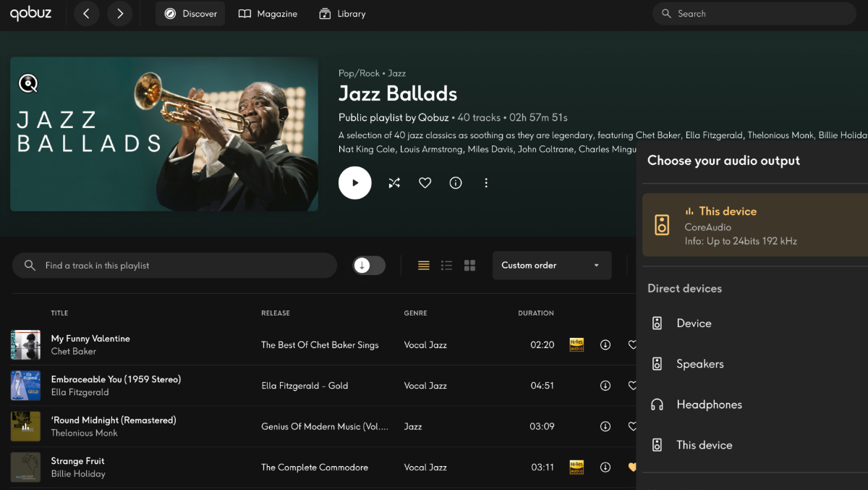Open the Discover tab
Image resolution: width=868 pixels, height=490 pixels.
tap(190, 14)
